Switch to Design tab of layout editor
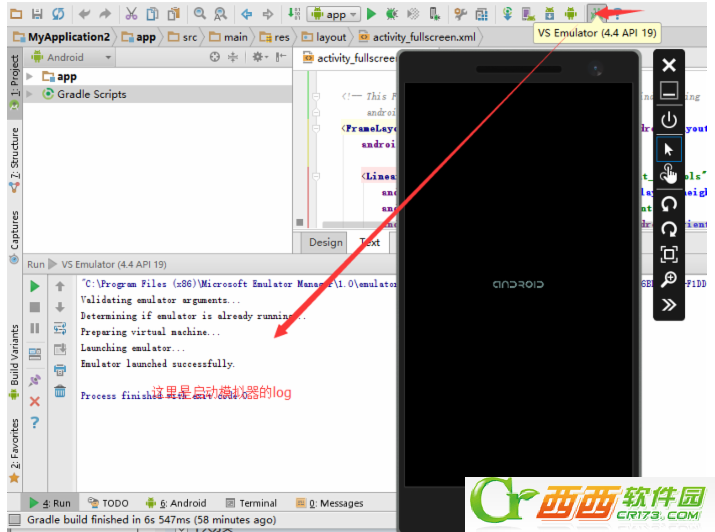The width and height of the screenshot is (715, 532). pos(325,242)
